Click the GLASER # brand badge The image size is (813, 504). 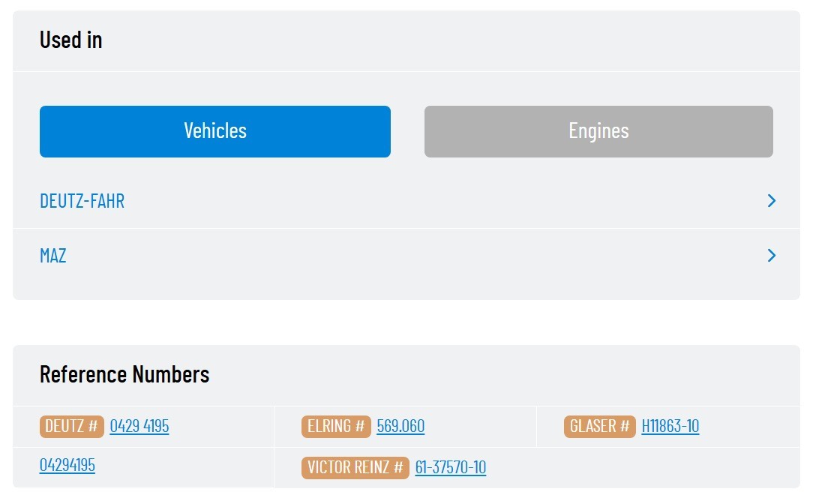click(599, 426)
